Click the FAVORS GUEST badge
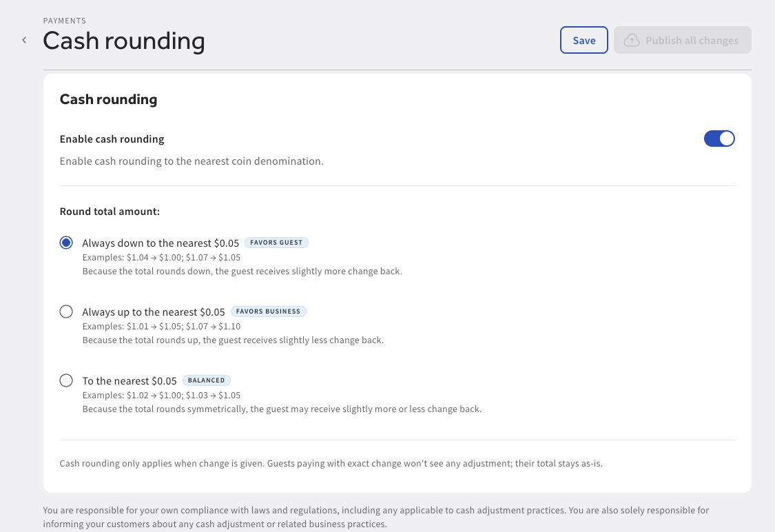Screen dimensions: 775x532 point(276,243)
